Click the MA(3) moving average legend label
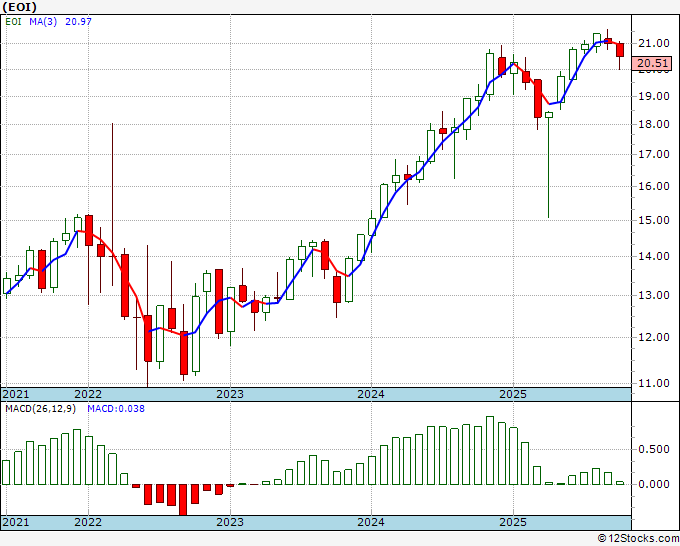This screenshot has width=680, height=546. click(43, 21)
